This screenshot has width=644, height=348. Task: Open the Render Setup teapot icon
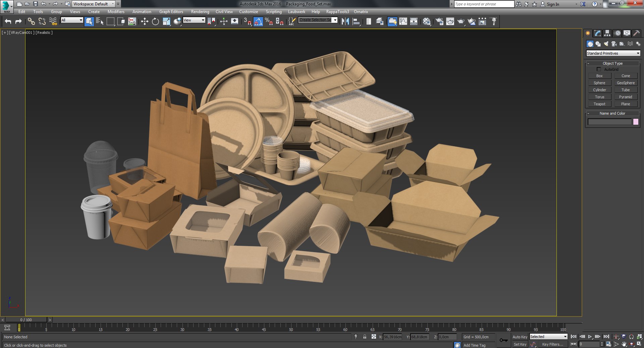pos(439,21)
